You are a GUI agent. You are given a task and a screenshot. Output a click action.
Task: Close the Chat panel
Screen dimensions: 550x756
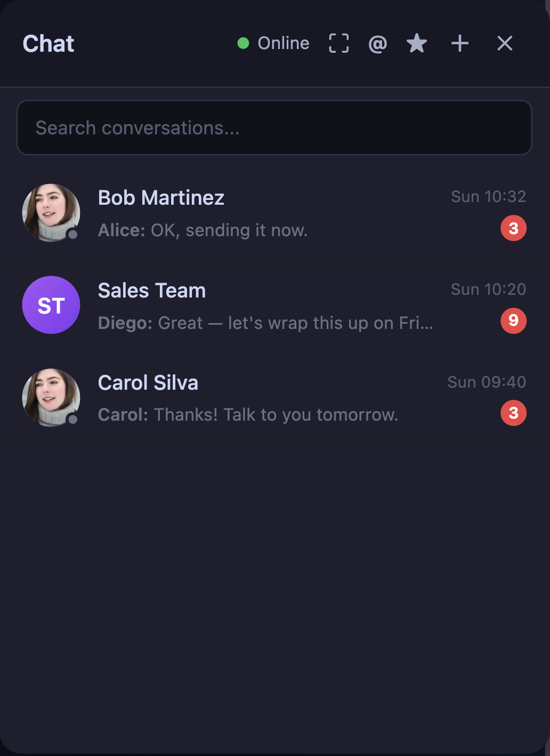[504, 44]
